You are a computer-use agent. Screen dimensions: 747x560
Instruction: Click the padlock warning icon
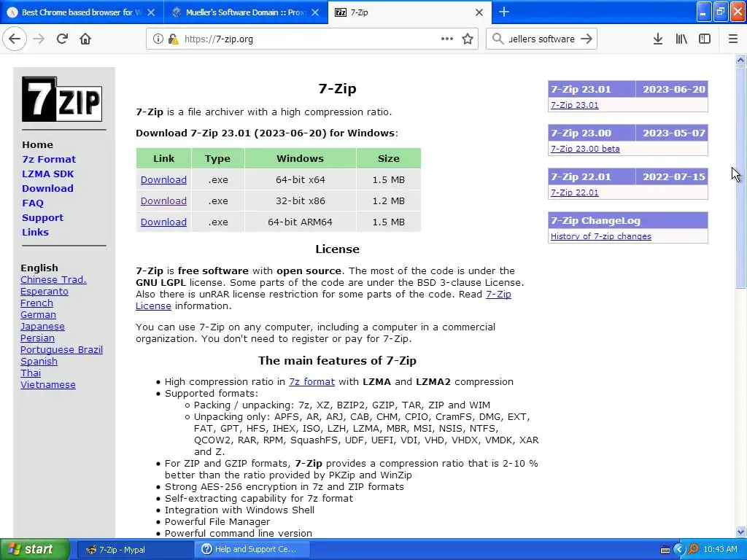tap(174, 39)
